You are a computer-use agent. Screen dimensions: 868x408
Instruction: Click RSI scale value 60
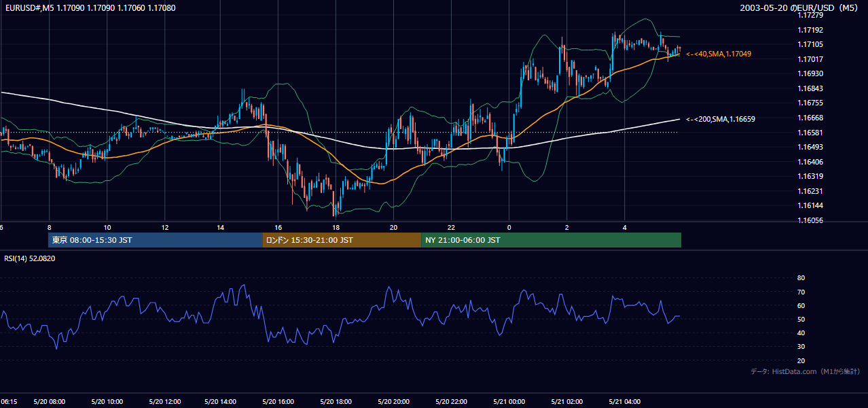pyautogui.click(x=801, y=305)
